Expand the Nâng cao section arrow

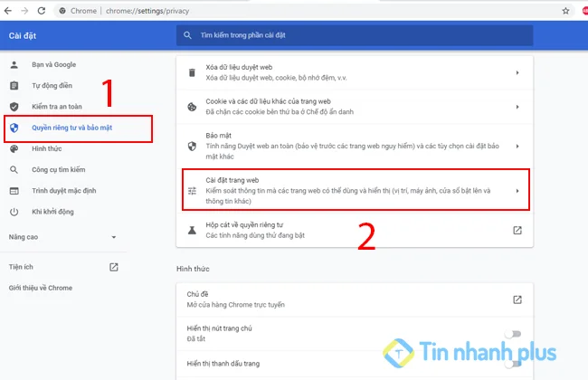tap(114, 237)
